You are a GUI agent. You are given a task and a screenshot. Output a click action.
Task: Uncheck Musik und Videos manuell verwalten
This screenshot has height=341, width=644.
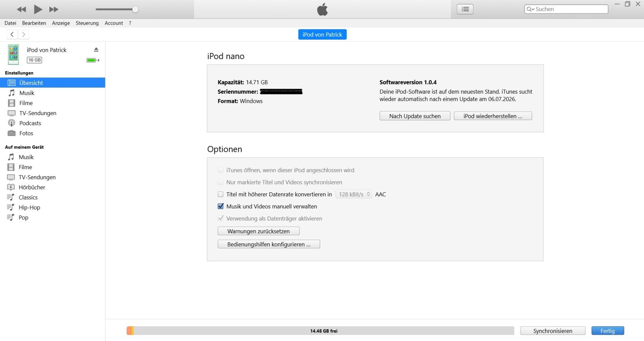[x=221, y=206]
